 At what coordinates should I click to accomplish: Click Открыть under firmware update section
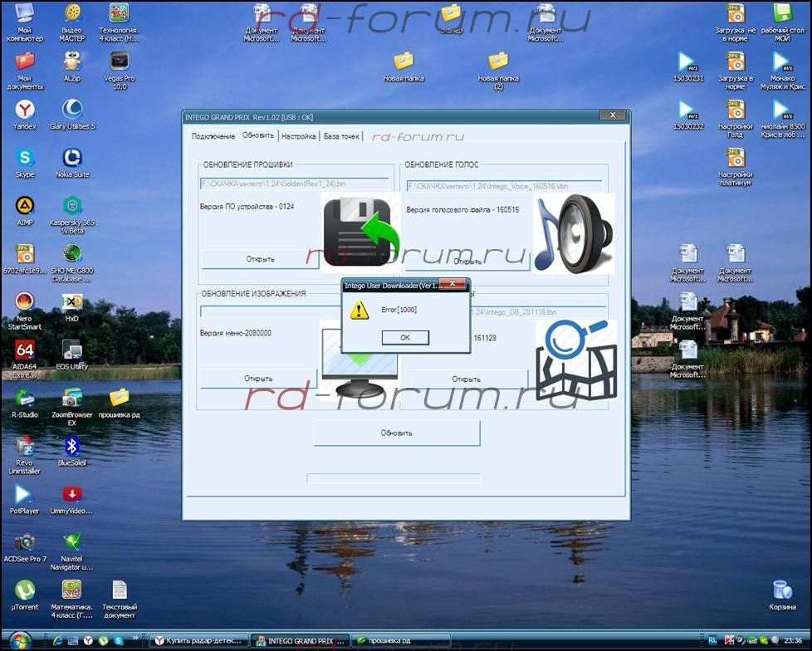(x=260, y=259)
